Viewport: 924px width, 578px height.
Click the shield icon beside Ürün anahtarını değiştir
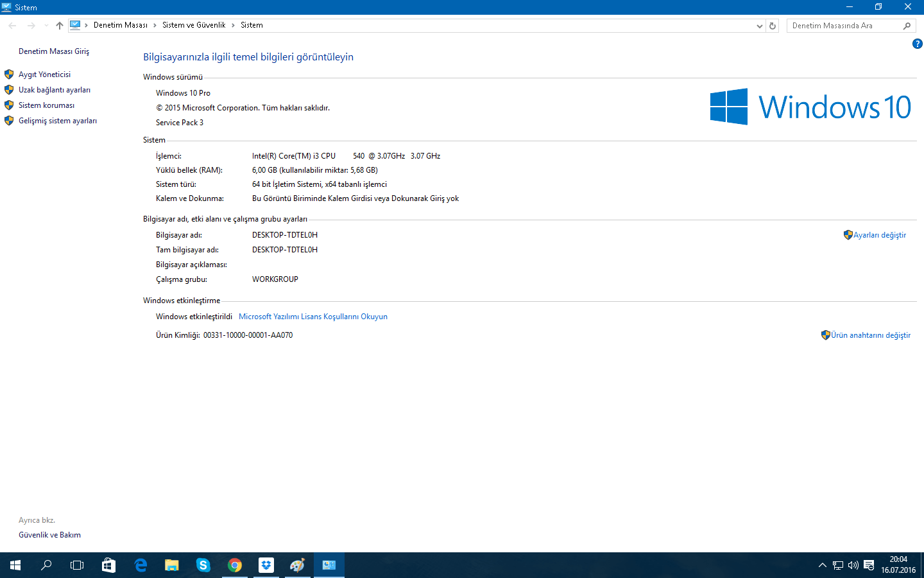coord(826,335)
